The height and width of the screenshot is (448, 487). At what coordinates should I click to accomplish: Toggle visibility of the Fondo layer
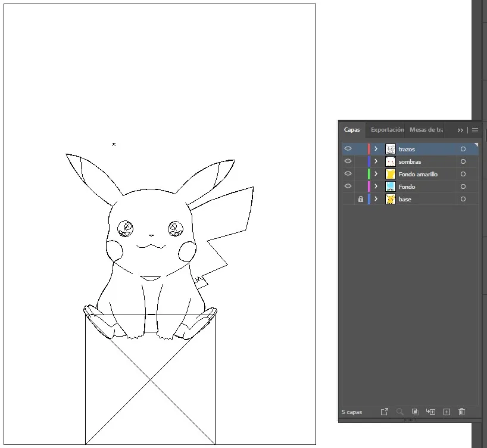point(348,186)
